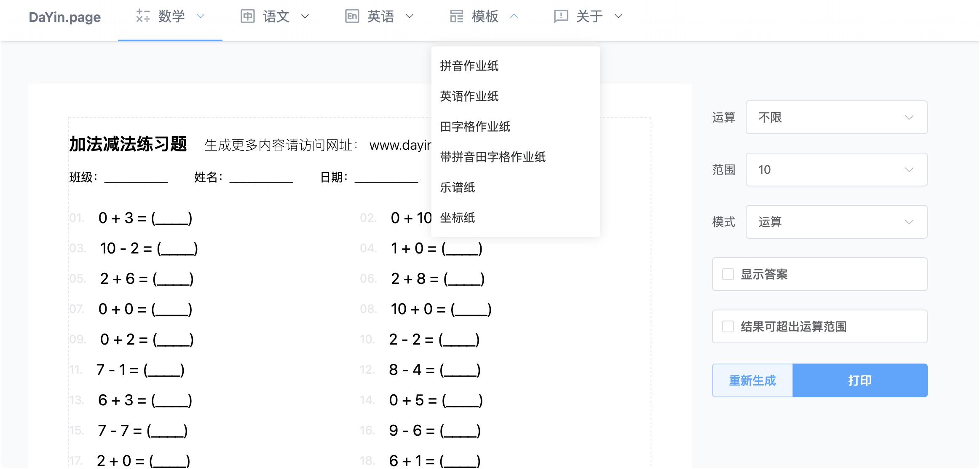Click the math operations icon beside 数学
Screen dimensions: 980x469
143,16
